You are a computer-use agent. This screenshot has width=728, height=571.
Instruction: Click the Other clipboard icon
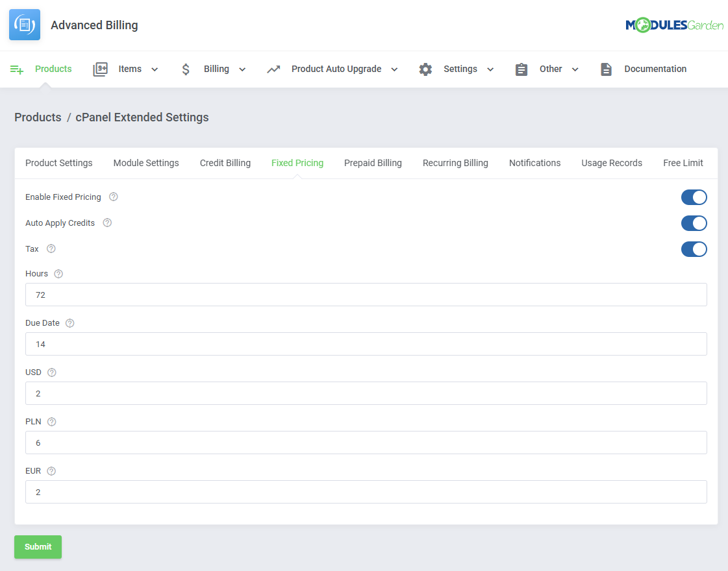coord(521,69)
